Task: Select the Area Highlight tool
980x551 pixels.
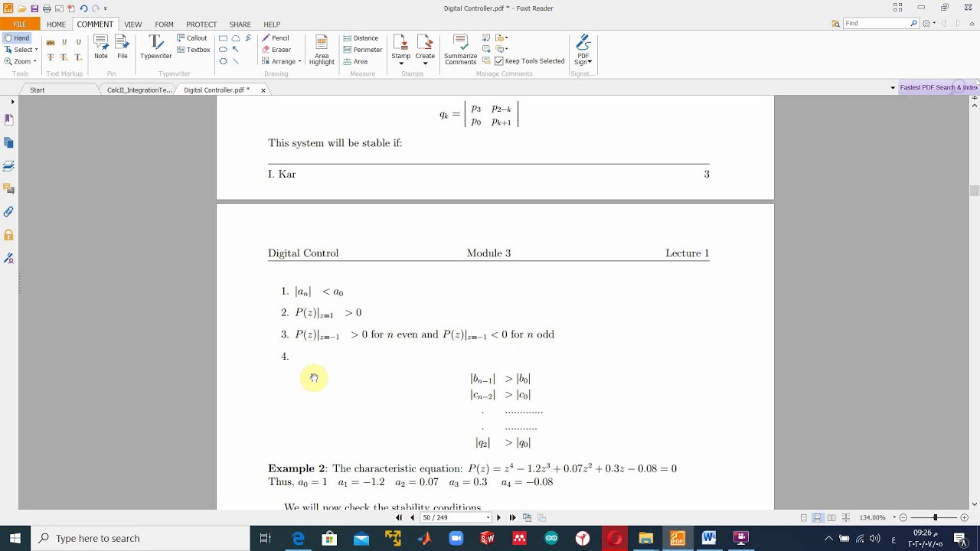Action: coord(322,50)
